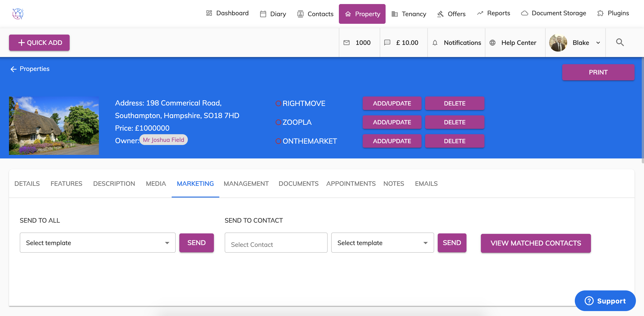Screen dimensions: 644x316
Task: Expand the Blake user menu
Action: (598, 43)
